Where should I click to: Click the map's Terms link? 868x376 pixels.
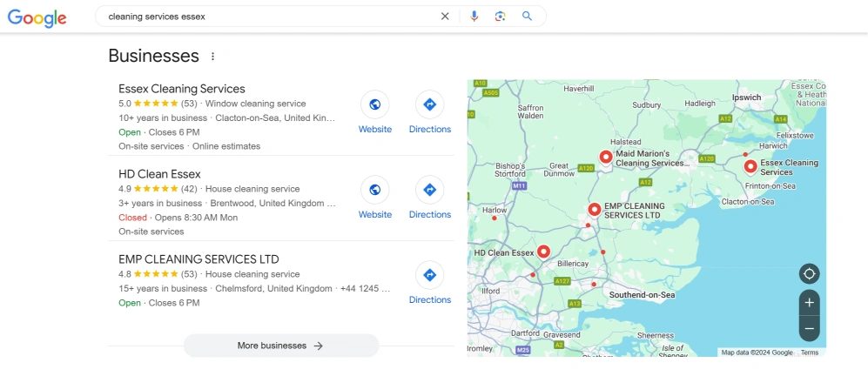point(810,352)
